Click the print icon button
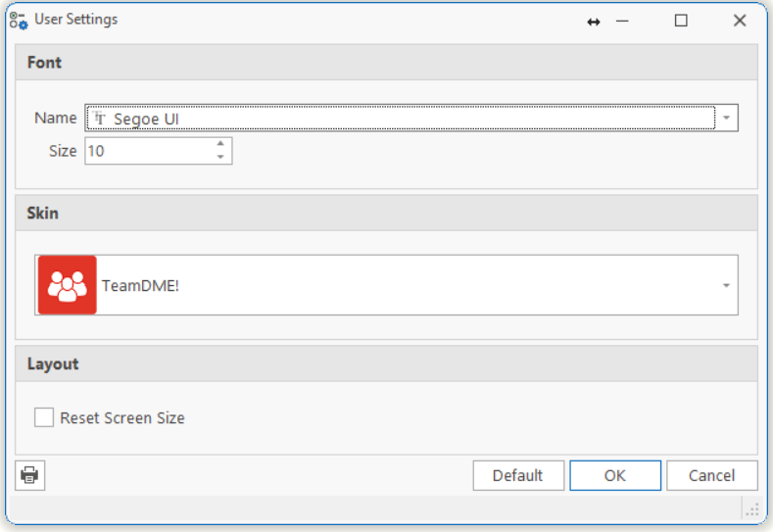 click(x=30, y=475)
